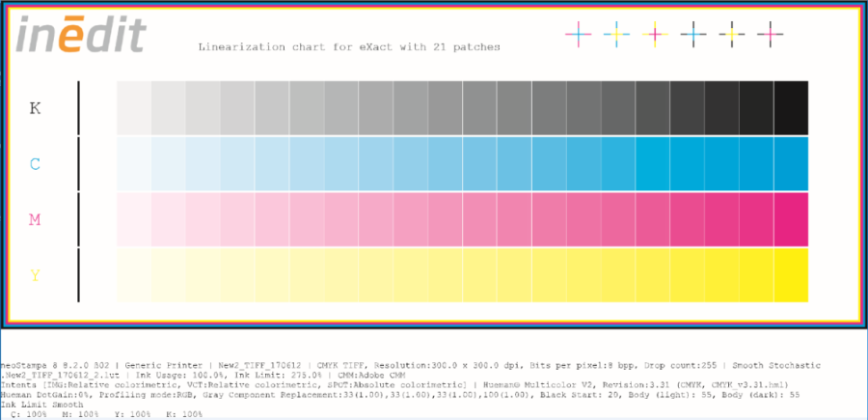Click the 'M: 100%' value
Screen dimensions: 868x420
pyautogui.click(x=80, y=414)
